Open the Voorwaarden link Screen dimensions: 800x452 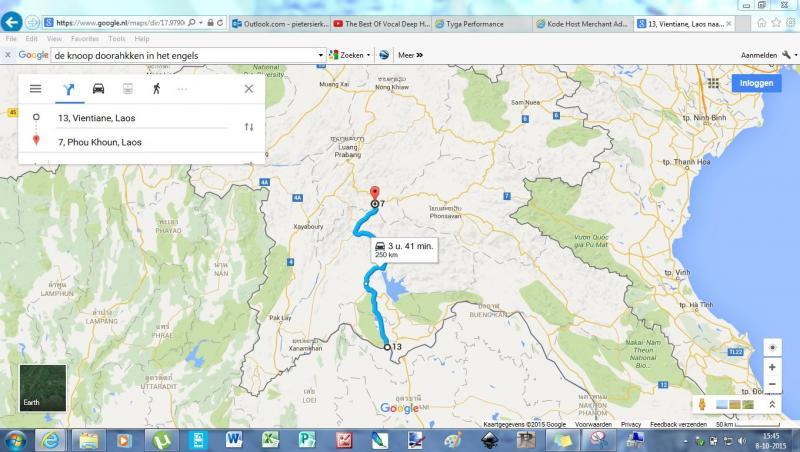[x=593, y=424]
